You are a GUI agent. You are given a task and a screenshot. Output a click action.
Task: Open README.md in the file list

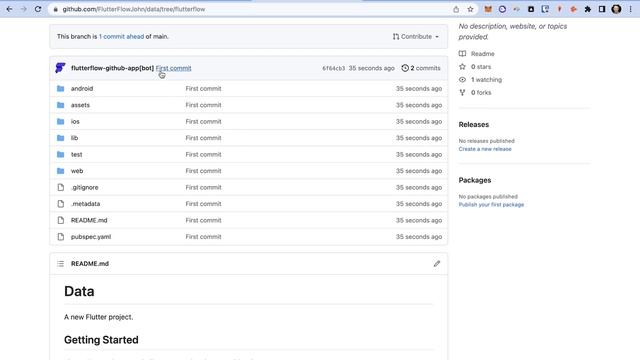pos(89,220)
